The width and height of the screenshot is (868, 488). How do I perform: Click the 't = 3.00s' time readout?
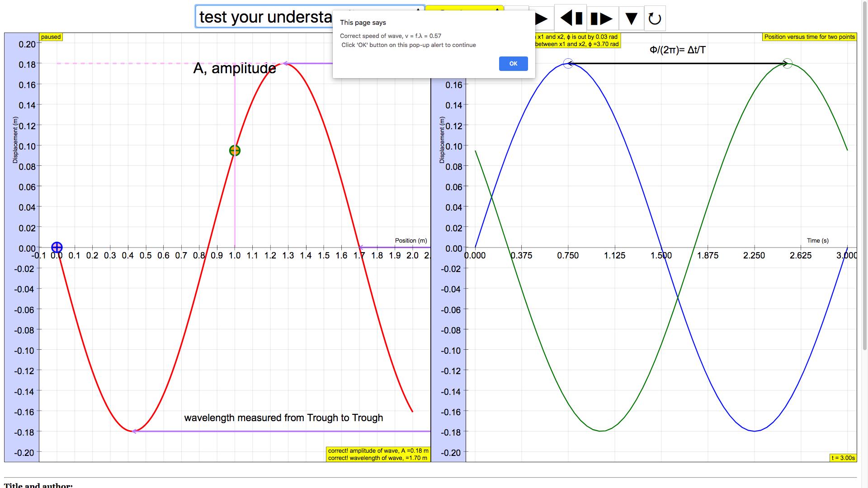point(843,458)
